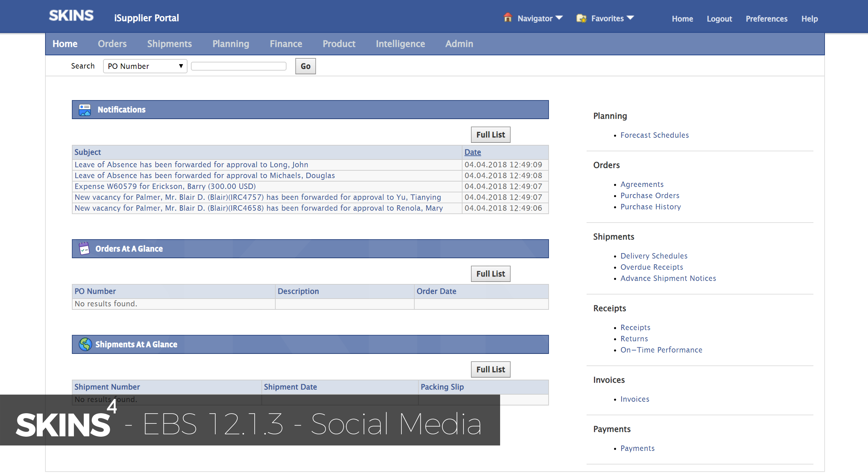This screenshot has width=868, height=475.
Task: Open the Overdue Receipts link
Action: 652,267
